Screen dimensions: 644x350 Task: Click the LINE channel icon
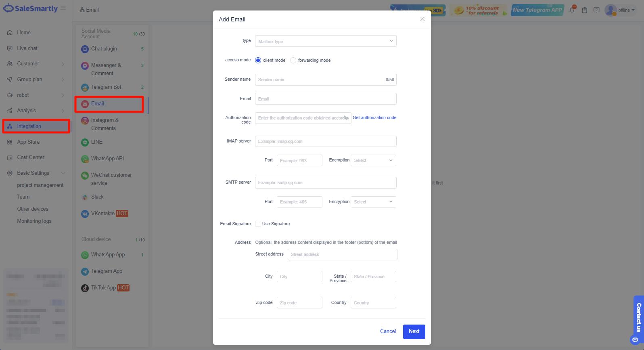pos(85,142)
